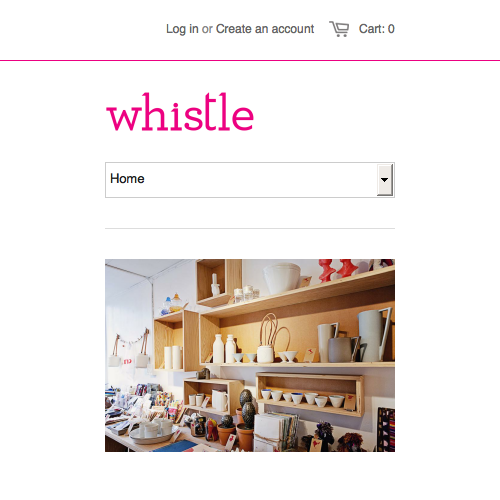Viewport: 500px width, 500px height.
Task: Click the pink whistle logo
Action: [x=180, y=112]
